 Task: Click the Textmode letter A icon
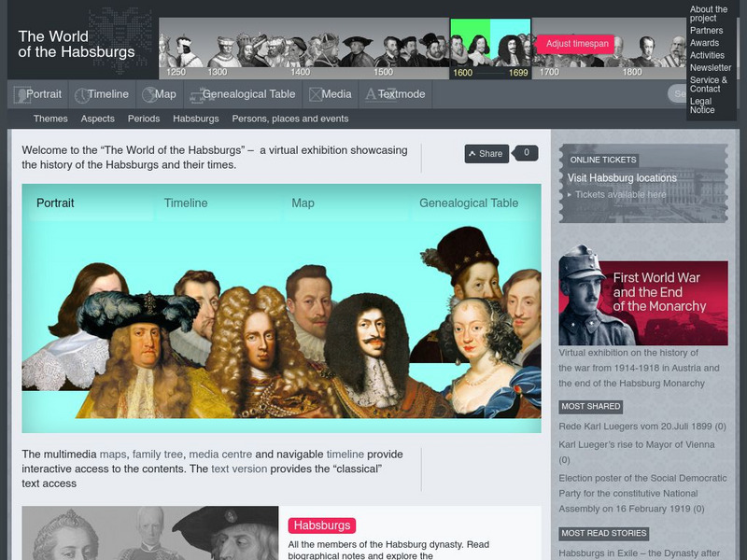371,94
